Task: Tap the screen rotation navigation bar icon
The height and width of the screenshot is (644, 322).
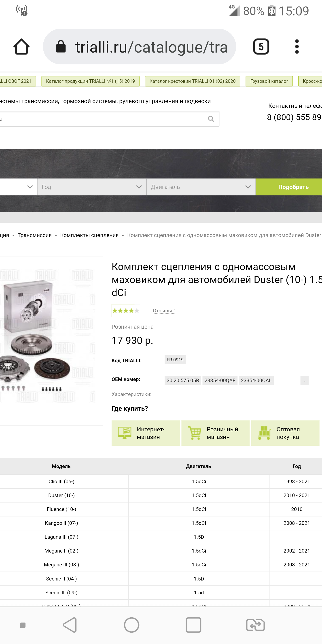Action: (x=255, y=625)
